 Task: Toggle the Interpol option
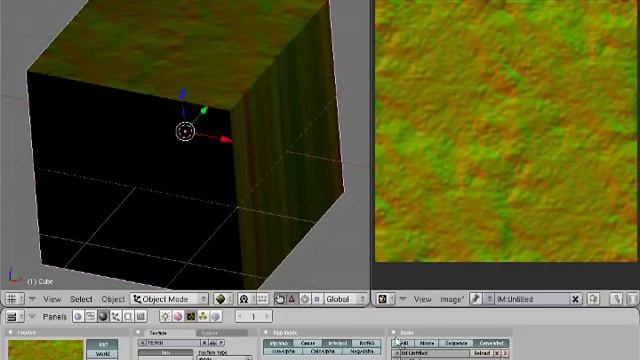(337, 343)
